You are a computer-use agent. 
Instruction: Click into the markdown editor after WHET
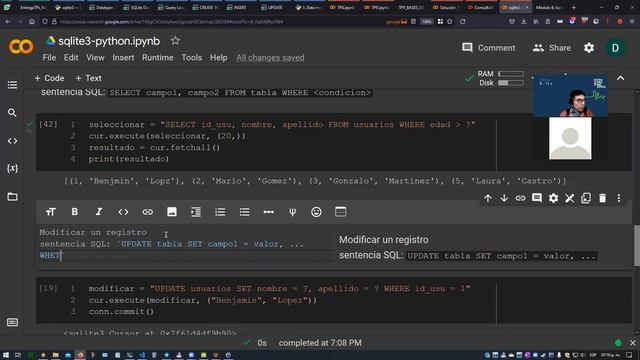point(62,256)
